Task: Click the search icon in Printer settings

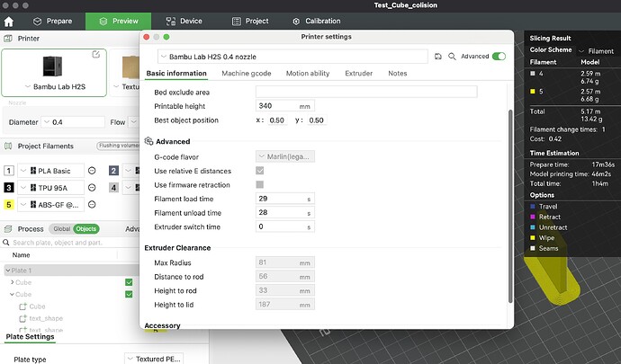Action: pyautogui.click(x=452, y=57)
